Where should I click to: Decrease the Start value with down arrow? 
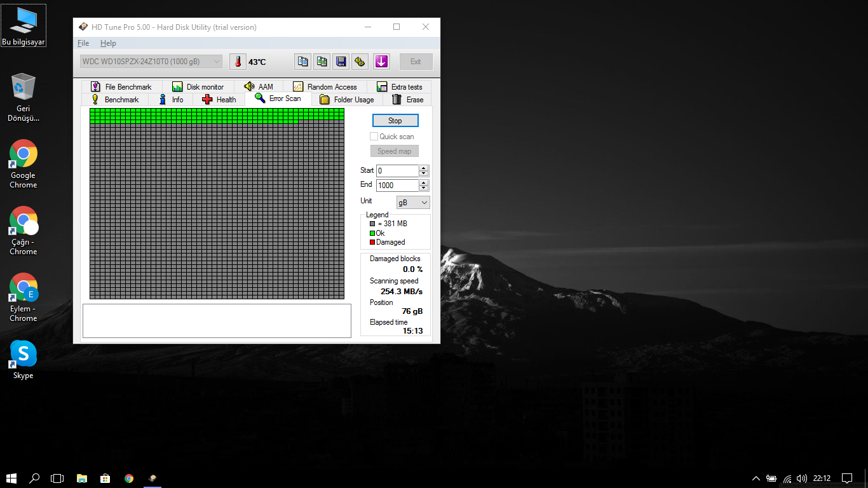pos(424,173)
